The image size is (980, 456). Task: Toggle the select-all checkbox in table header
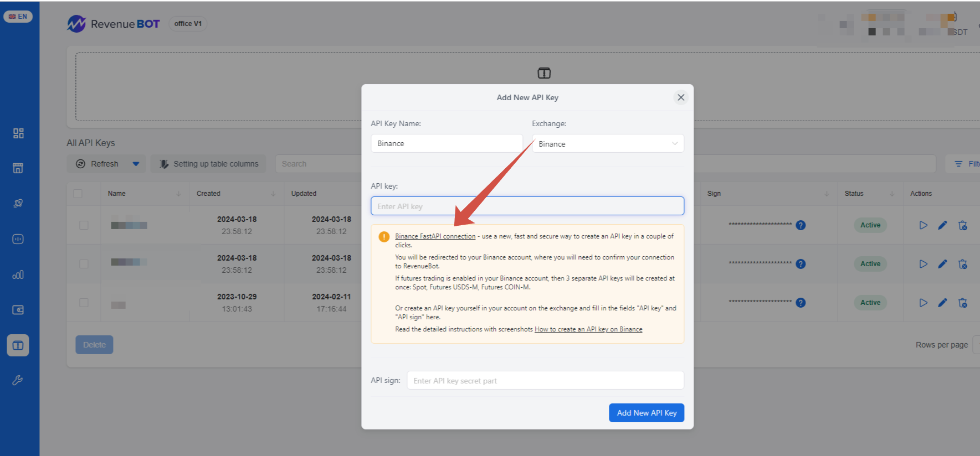tap(78, 194)
